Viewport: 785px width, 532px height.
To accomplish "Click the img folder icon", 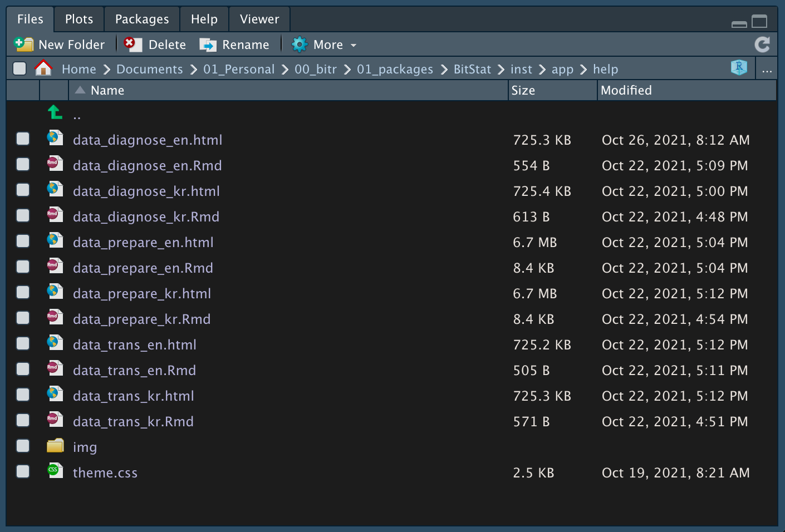I will tap(55, 446).
